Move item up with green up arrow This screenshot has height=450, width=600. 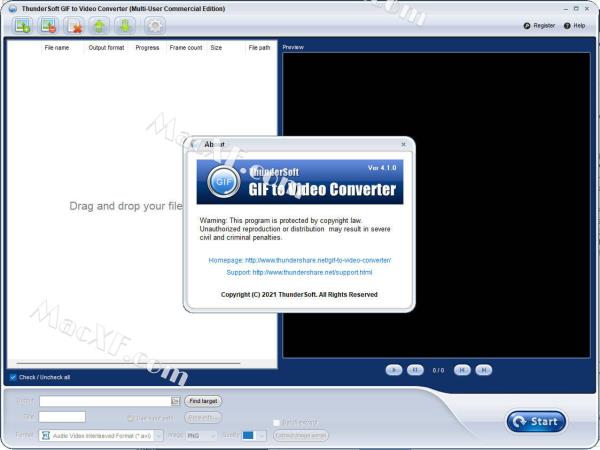tap(99, 26)
